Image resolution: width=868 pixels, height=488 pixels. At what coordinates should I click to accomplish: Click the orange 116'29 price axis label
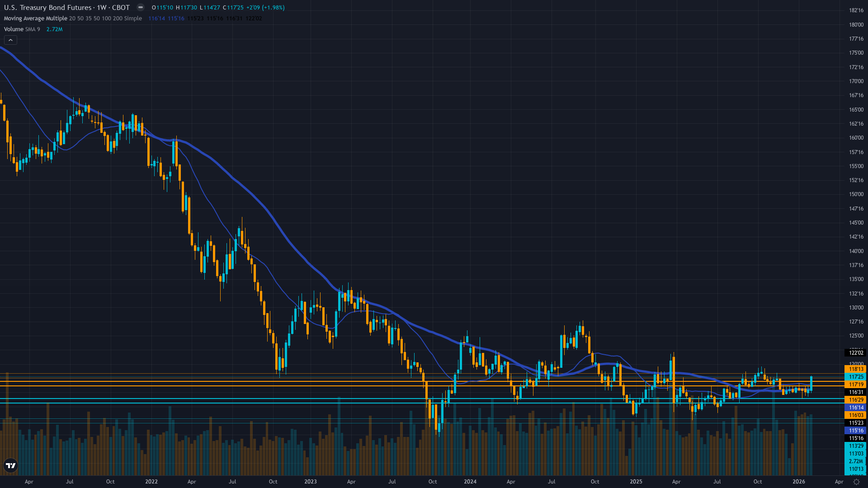point(856,400)
